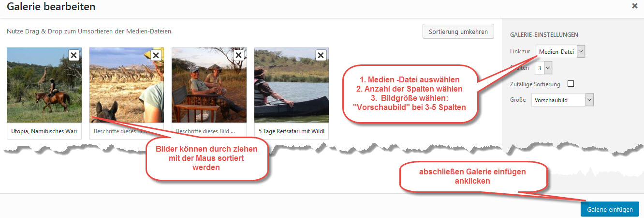Remove the campfire chairs image via its X

point(238,55)
